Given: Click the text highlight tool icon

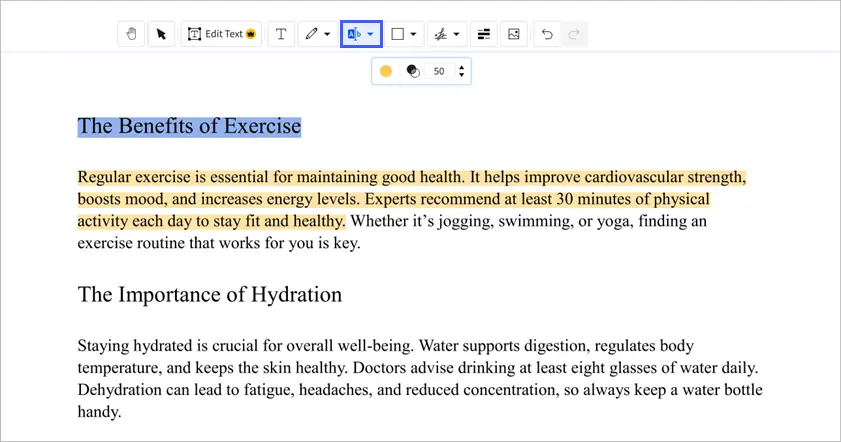Looking at the screenshot, I should [354, 34].
